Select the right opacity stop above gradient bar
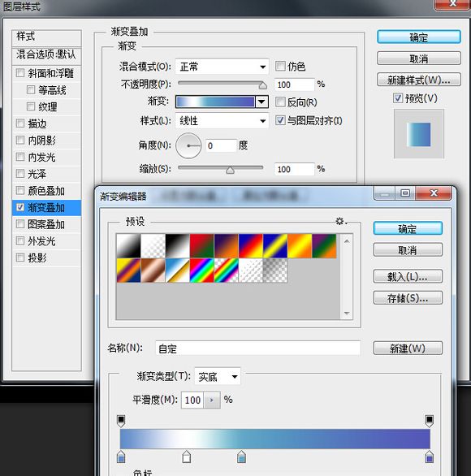This screenshot has width=471, height=476. tap(429, 421)
